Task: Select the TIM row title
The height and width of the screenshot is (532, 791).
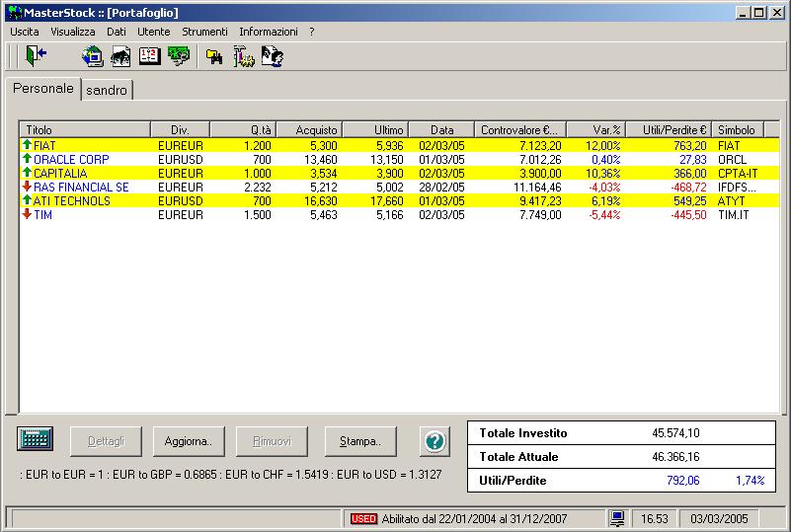Action: point(42,215)
